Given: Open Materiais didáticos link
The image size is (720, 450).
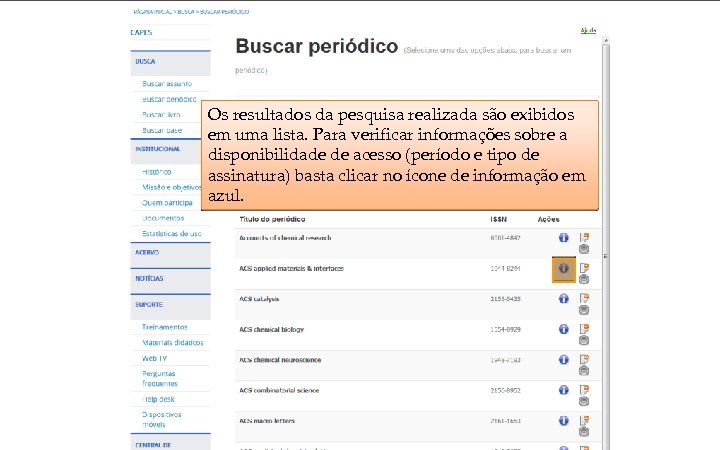Looking at the screenshot, I should 173,343.
